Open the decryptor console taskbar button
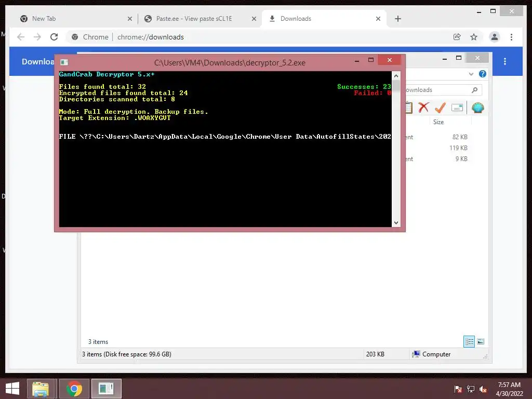The image size is (532, 399). pyautogui.click(x=106, y=389)
